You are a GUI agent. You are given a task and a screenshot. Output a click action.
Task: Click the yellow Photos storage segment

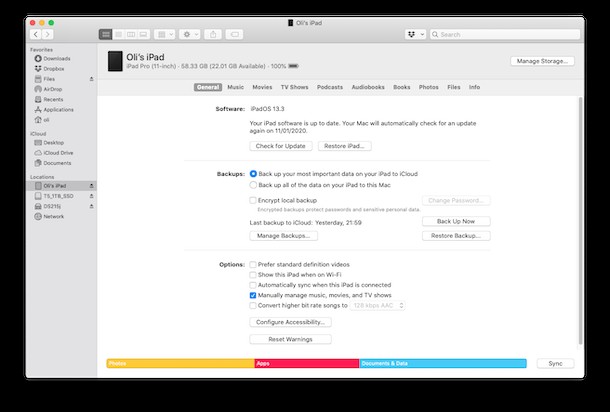pos(181,363)
